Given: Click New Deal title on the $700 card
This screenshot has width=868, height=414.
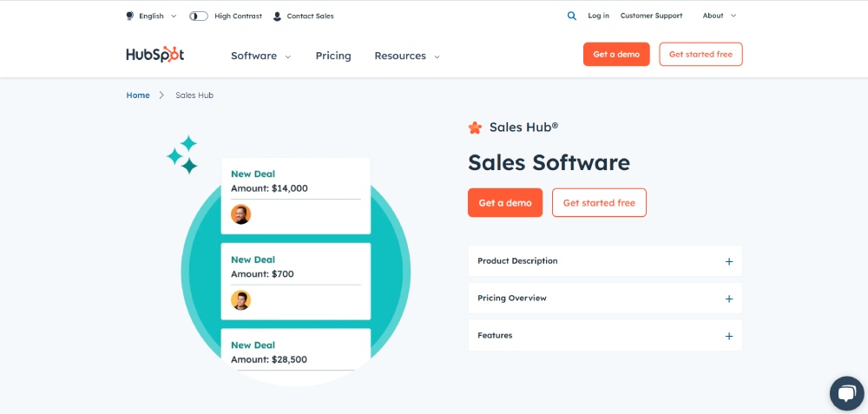Looking at the screenshot, I should [253, 260].
